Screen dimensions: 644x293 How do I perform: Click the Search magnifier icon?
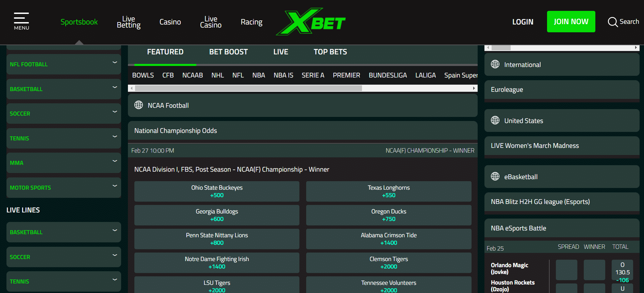point(613,22)
